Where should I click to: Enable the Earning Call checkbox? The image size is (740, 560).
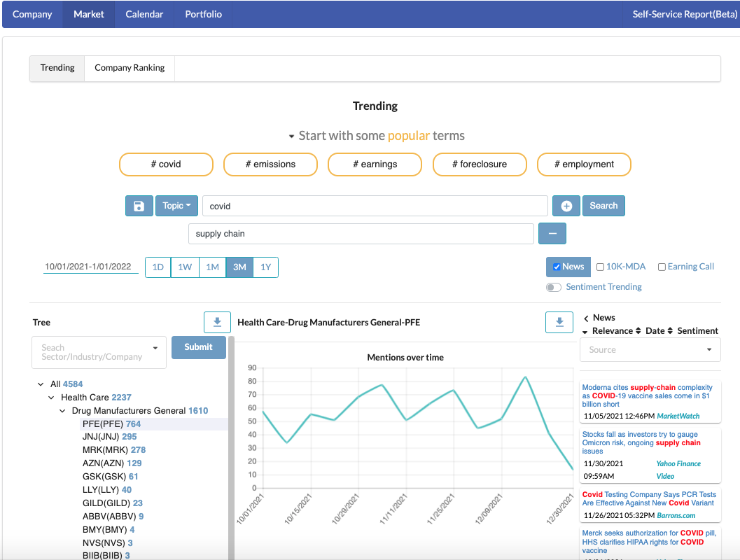(x=662, y=267)
